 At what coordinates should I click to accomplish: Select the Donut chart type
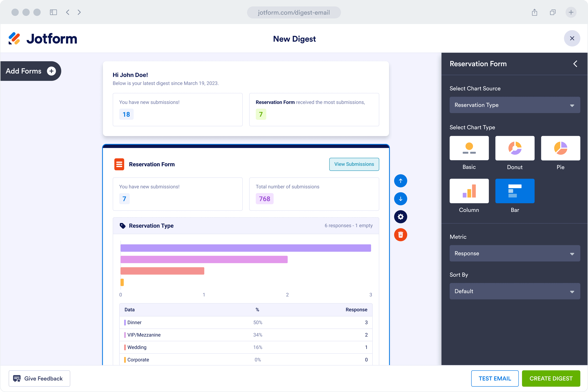click(x=515, y=148)
